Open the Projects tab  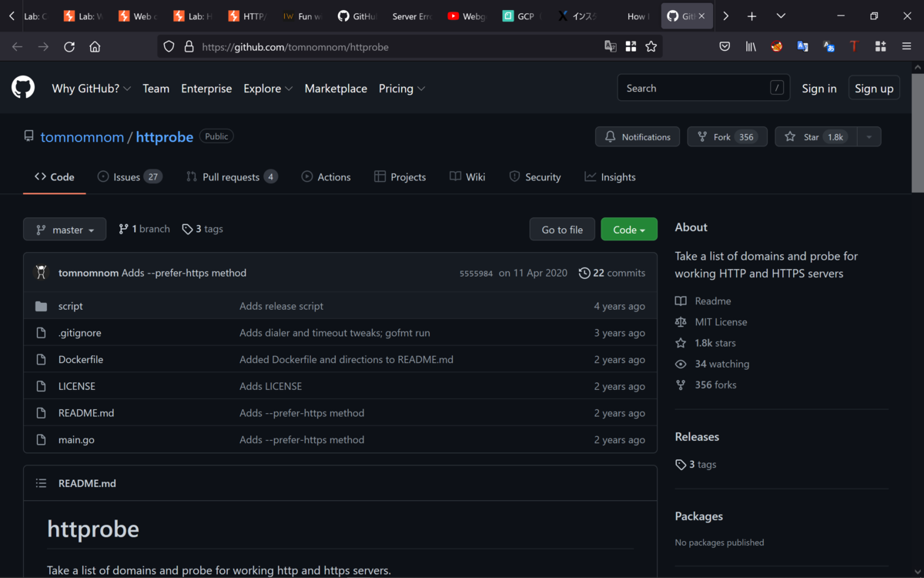pos(400,177)
